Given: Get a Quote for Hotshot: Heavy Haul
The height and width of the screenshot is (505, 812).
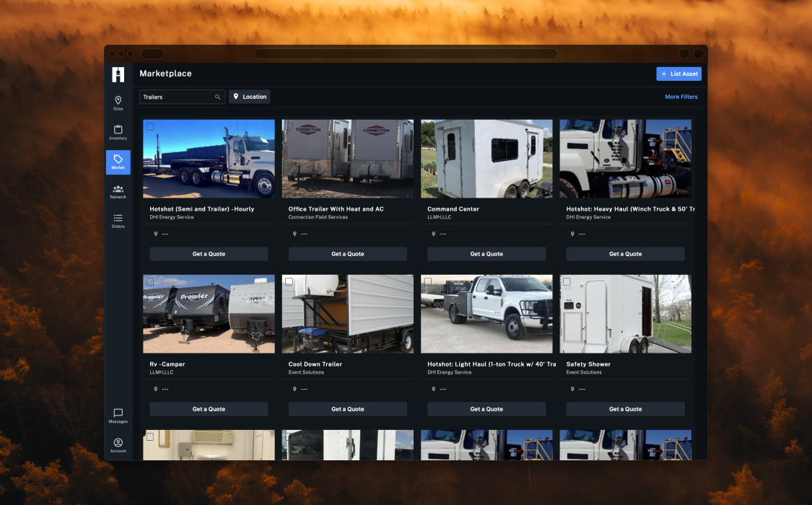Looking at the screenshot, I should [625, 254].
